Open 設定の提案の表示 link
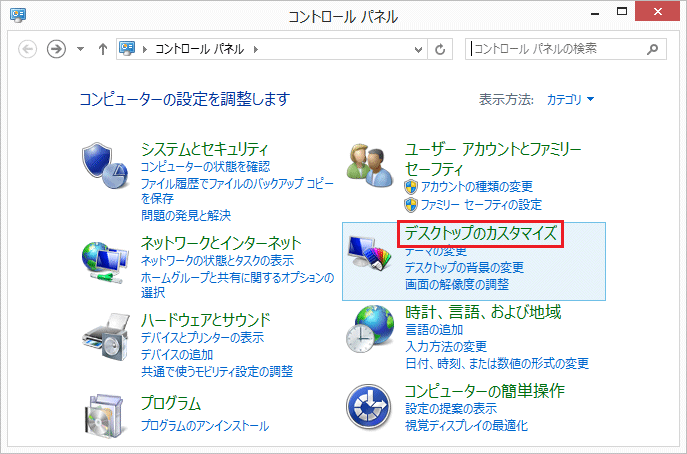The width and height of the screenshot is (687, 454). click(451, 408)
